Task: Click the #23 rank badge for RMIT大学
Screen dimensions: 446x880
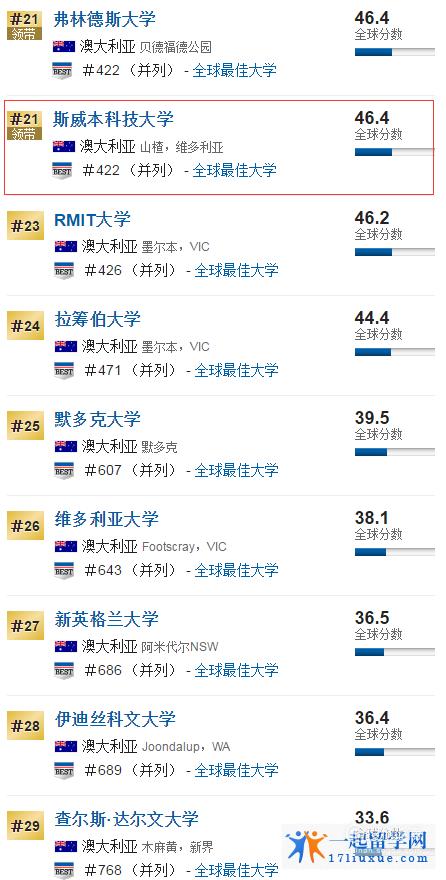Action: (x=25, y=227)
